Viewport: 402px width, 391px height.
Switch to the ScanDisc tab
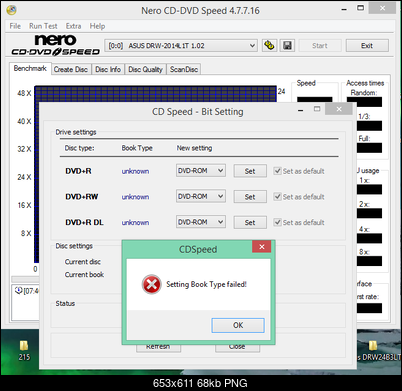coord(184,69)
